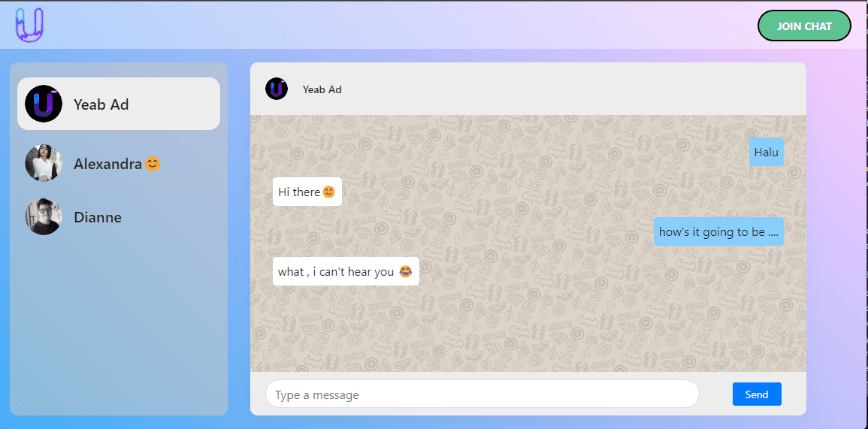Image resolution: width=868 pixels, height=429 pixels.
Task: Select "how's it going to be" message
Action: click(718, 231)
